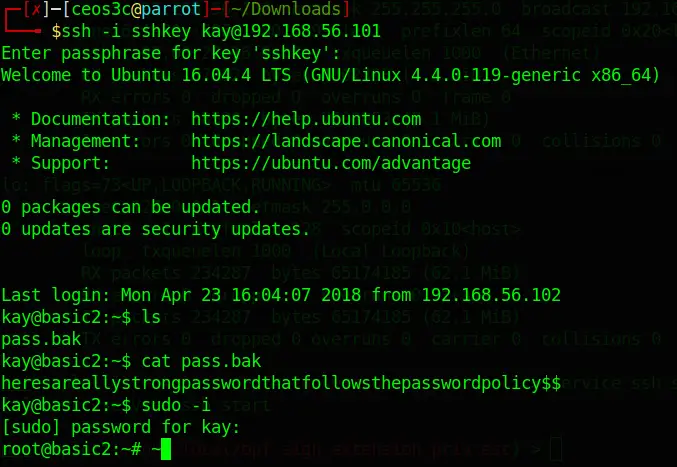Click the '0 packages can be updated' line
The width and height of the screenshot is (677, 467).
[x=130, y=207]
